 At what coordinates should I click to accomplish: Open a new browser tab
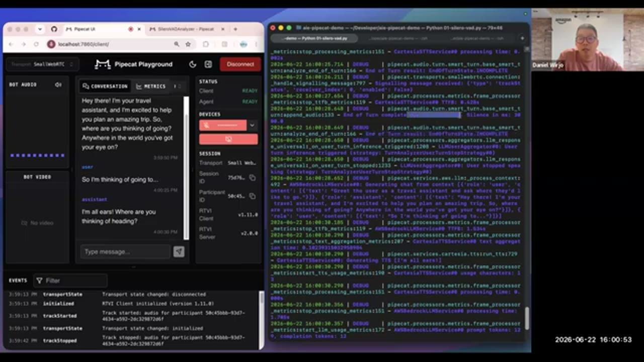coord(235,29)
